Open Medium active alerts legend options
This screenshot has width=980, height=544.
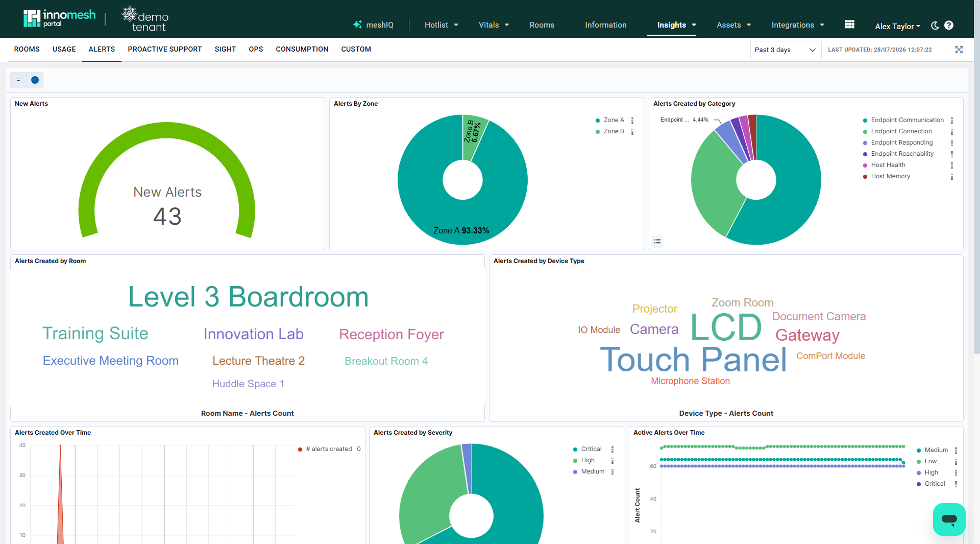click(x=956, y=451)
